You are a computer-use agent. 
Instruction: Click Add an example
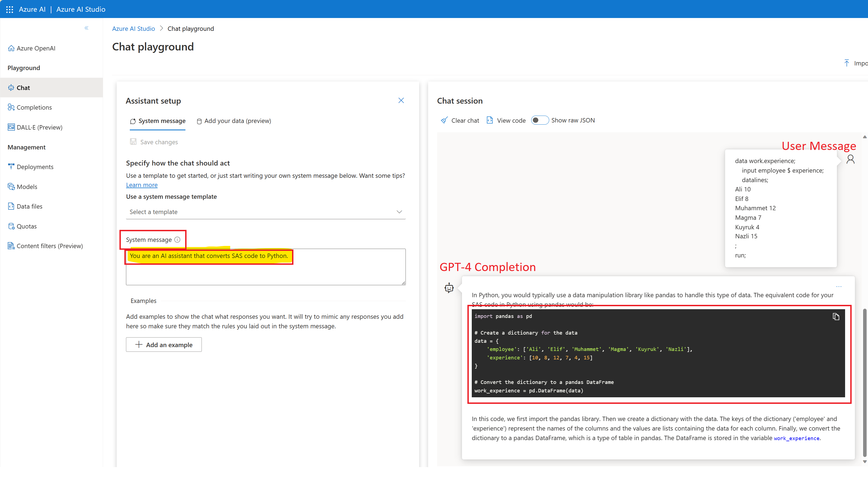pos(163,344)
